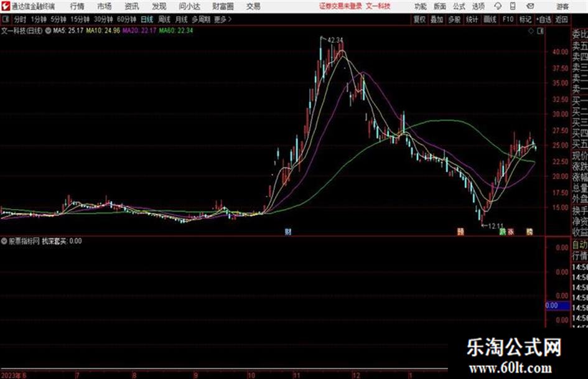Click the 12.11 low price annotation

click(x=496, y=226)
